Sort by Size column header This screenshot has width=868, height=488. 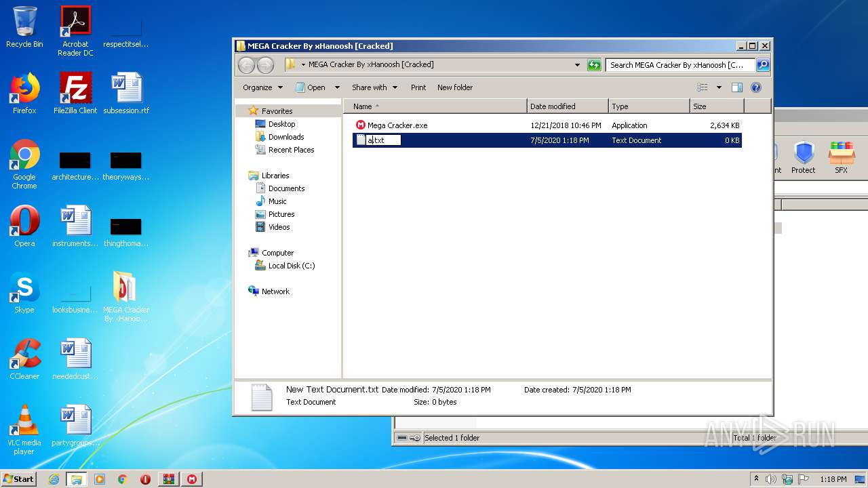(717, 106)
